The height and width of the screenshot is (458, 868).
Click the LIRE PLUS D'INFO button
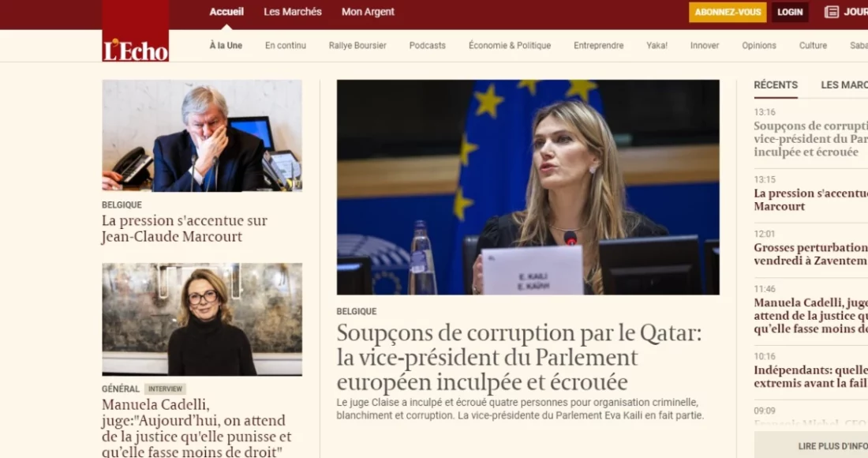pyautogui.click(x=811, y=445)
